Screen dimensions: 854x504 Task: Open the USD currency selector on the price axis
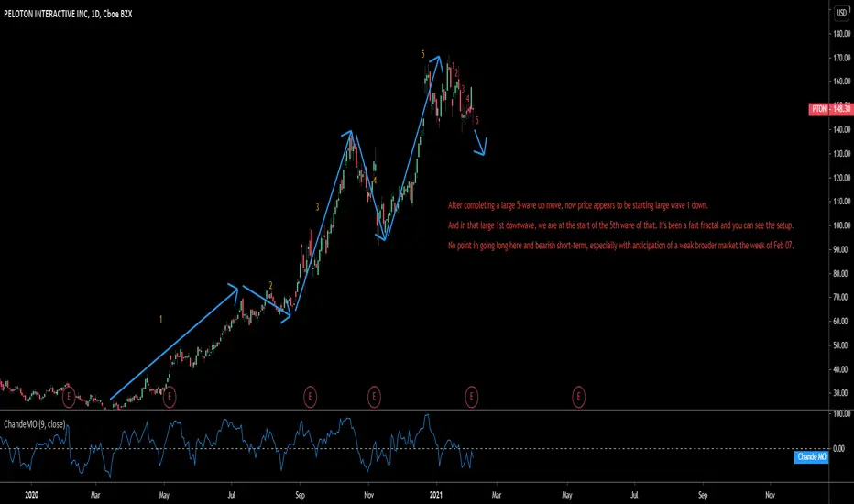point(841,13)
